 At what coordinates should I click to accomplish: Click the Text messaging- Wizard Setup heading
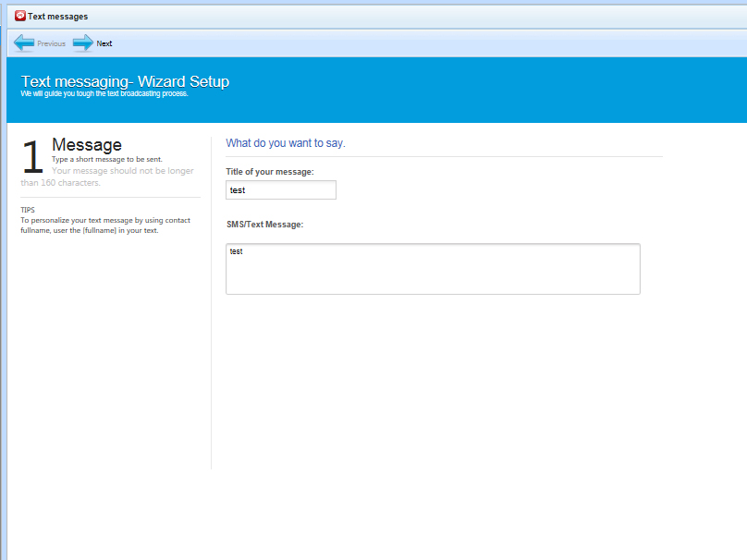click(x=125, y=81)
